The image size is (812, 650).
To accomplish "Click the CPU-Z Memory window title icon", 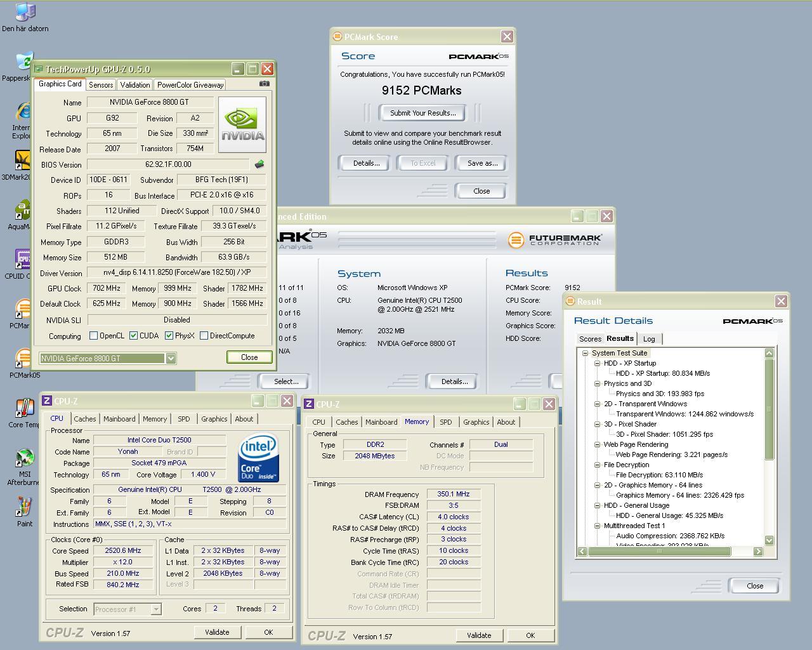I will pyautogui.click(x=309, y=404).
